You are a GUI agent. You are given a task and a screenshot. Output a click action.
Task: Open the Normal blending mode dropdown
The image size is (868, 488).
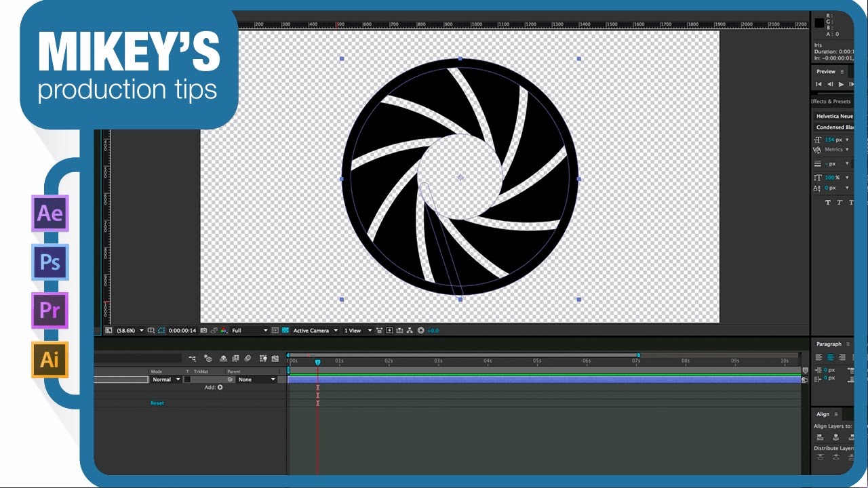166,380
